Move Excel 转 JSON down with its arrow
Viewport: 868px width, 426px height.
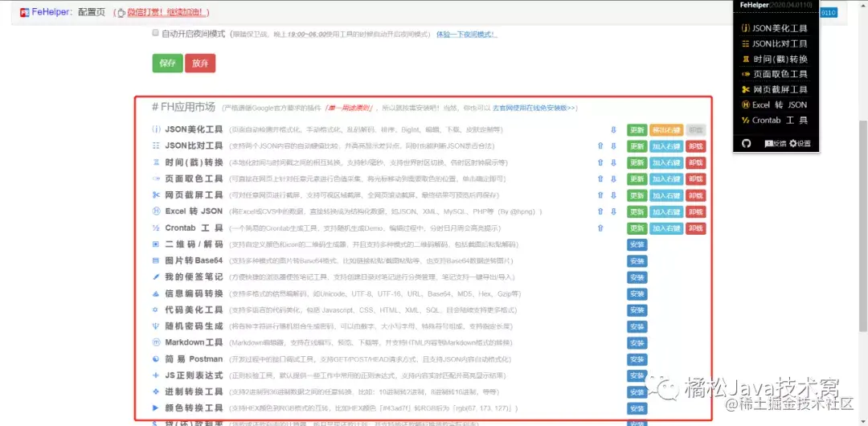[613, 211]
